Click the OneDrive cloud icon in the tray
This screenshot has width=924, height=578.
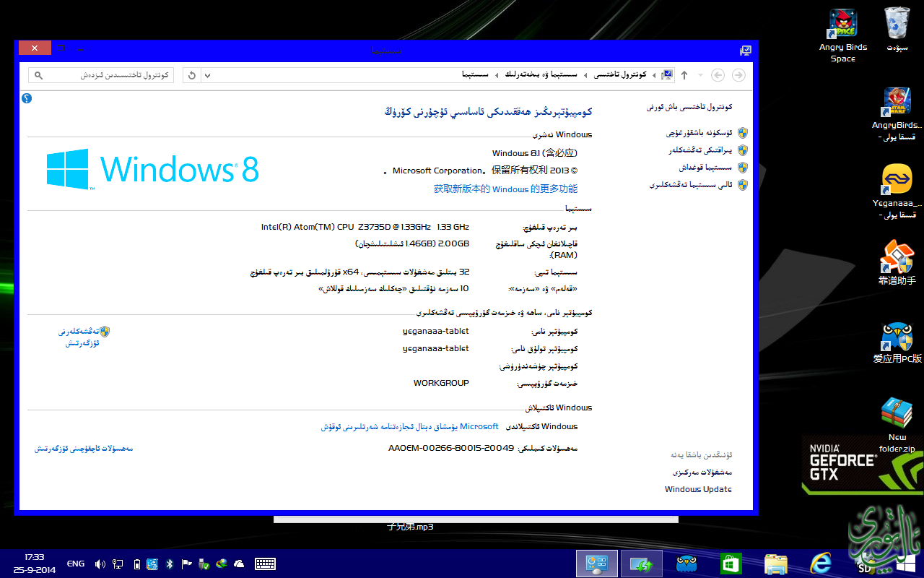pyautogui.click(x=239, y=564)
